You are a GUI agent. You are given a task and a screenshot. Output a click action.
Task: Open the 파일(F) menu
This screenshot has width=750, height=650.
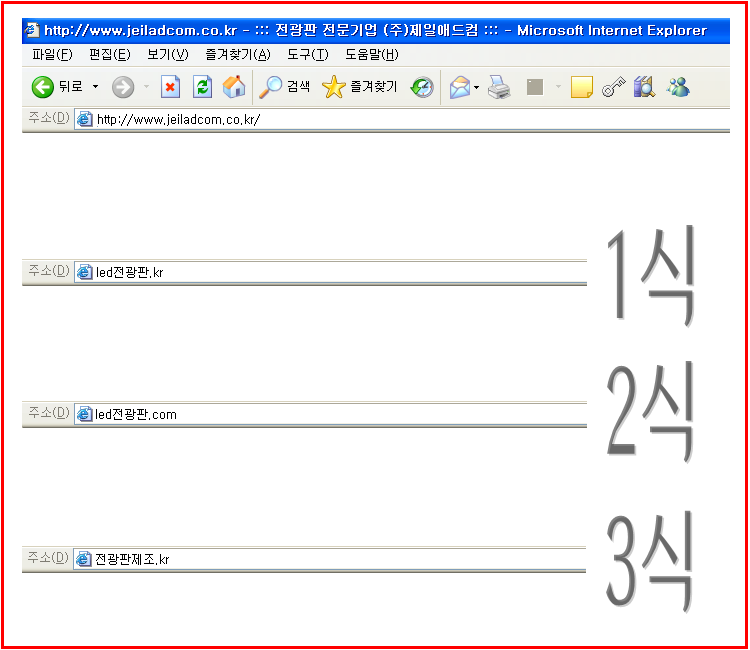coord(52,55)
